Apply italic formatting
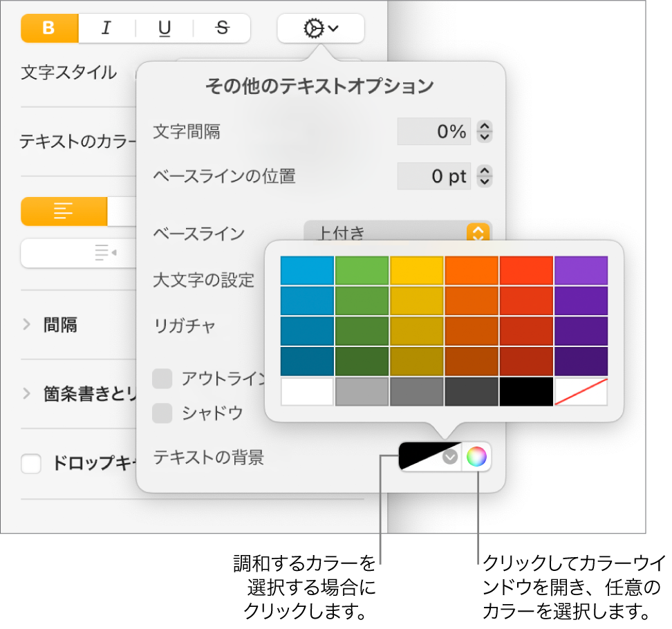Viewport: 672px width, 629px height. pos(106,28)
